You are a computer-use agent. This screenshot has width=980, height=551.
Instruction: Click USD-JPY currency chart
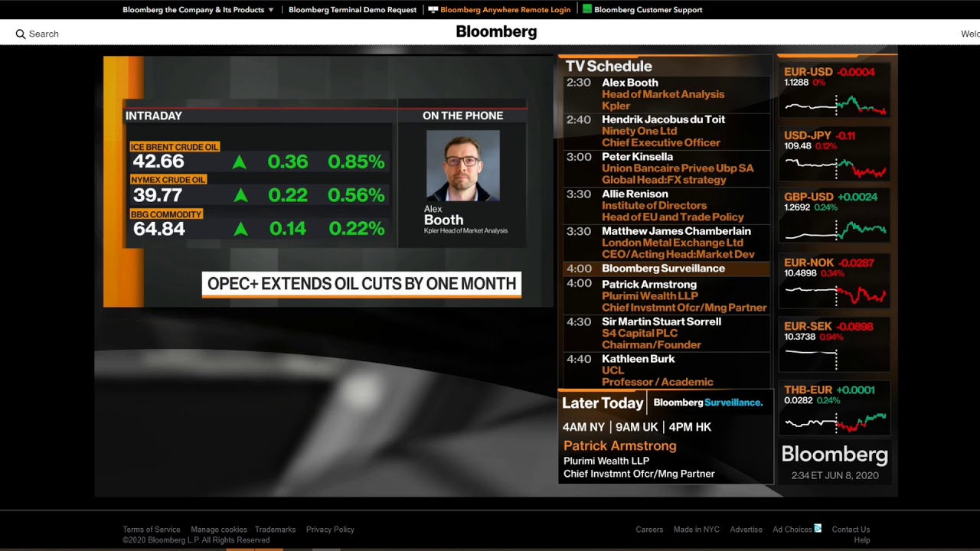pos(835,155)
